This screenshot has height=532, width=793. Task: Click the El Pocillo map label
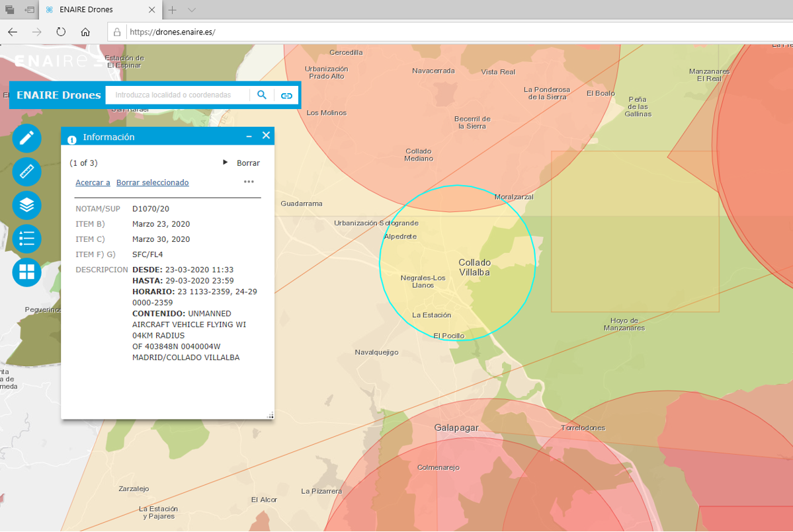[x=449, y=336]
